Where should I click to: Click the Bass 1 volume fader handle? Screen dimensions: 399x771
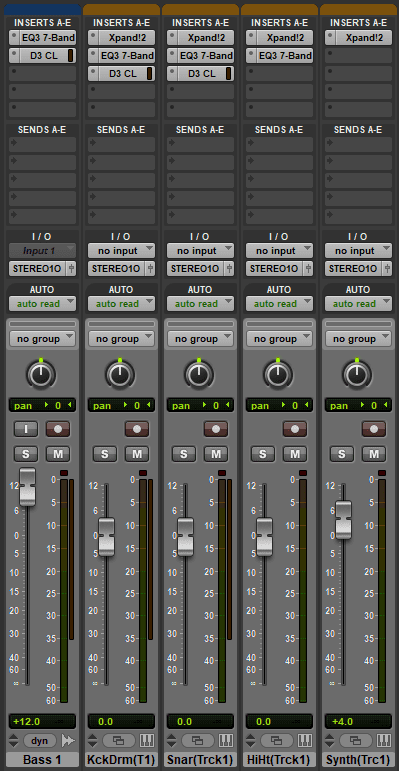coord(28,487)
